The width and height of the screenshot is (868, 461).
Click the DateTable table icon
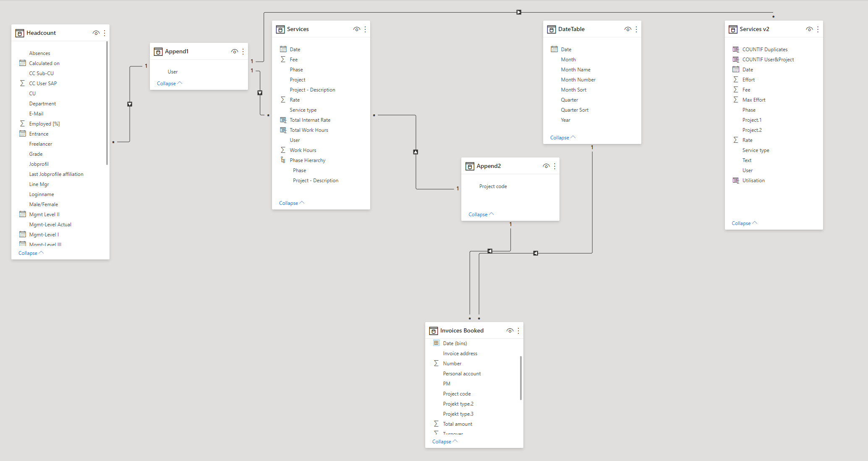pos(551,29)
